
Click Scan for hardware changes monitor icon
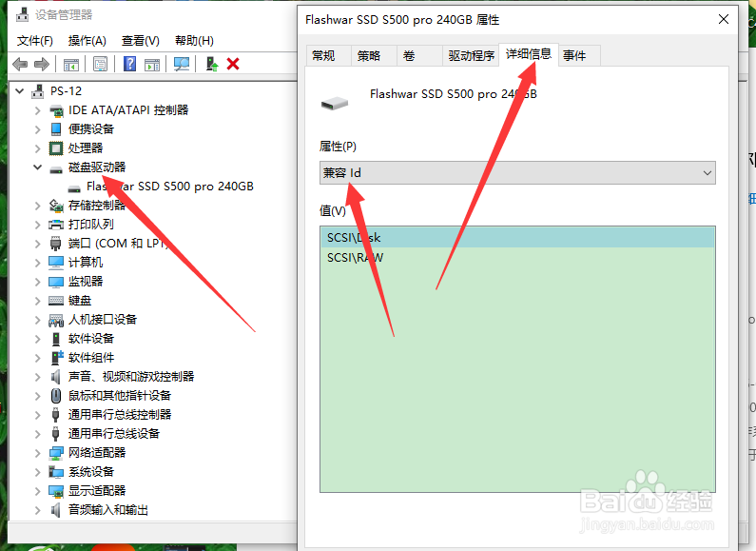(x=182, y=64)
